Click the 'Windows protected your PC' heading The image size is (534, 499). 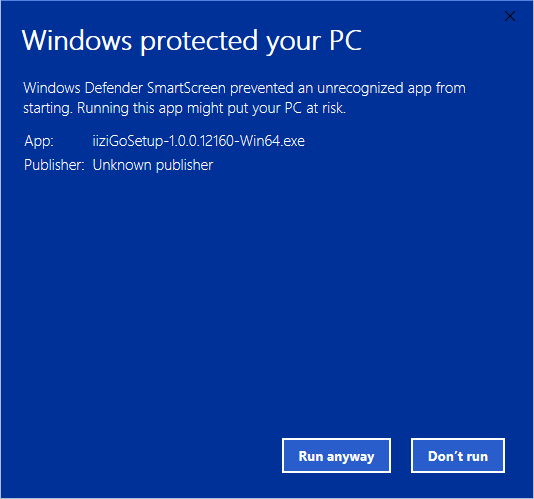[x=191, y=42]
